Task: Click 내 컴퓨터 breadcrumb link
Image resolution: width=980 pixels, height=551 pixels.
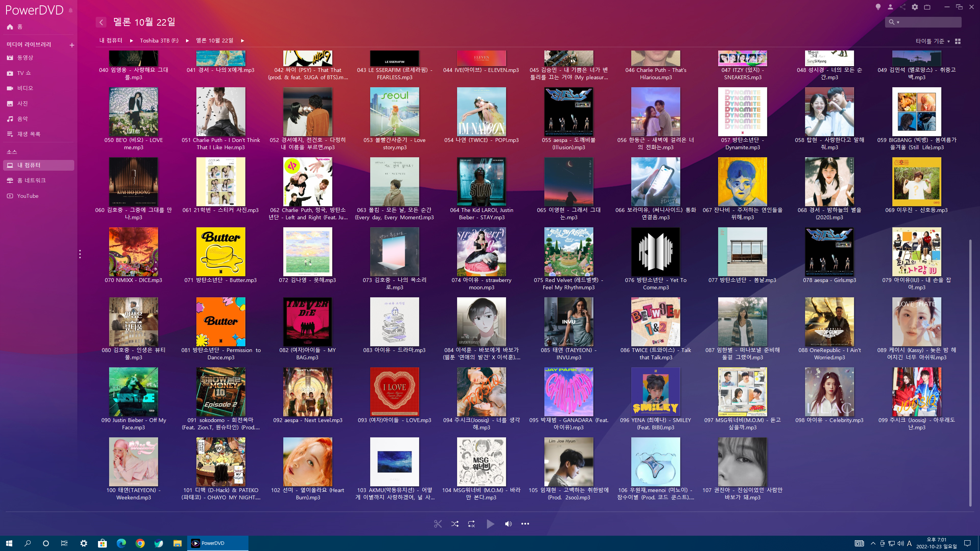Action: [111, 41]
